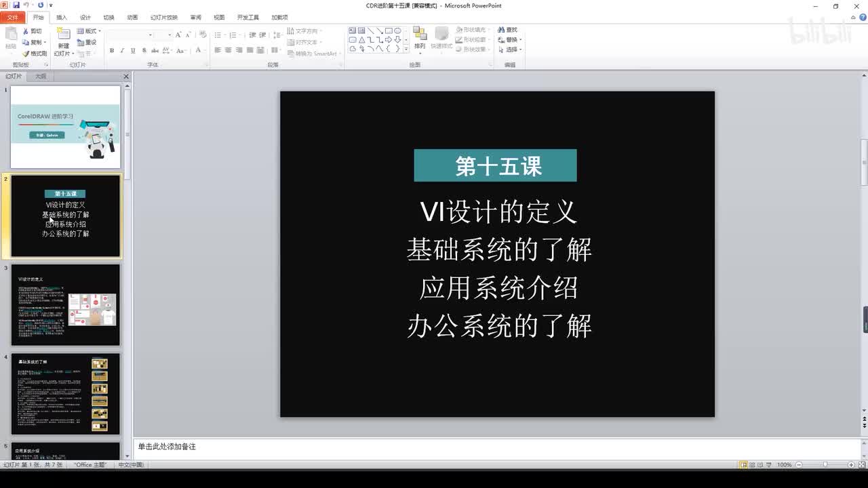The width and height of the screenshot is (868, 488).
Task: Select the down arrow shape
Action: [397, 39]
